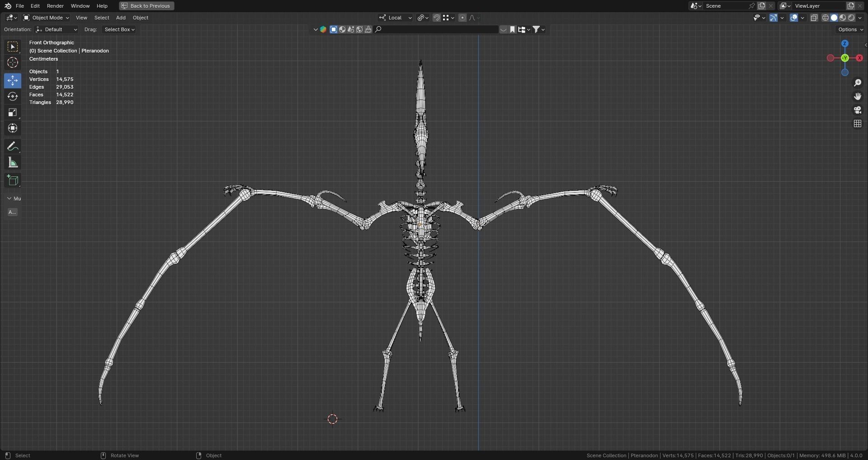Viewport: 868px width, 460px height.
Task: Toggle camera view with camera icon
Action: pyautogui.click(x=858, y=110)
